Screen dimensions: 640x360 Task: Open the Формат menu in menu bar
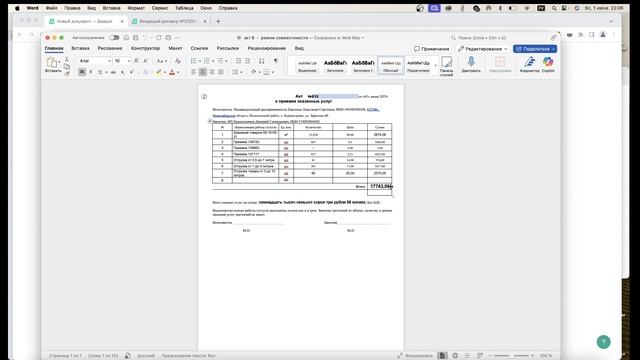click(136, 8)
